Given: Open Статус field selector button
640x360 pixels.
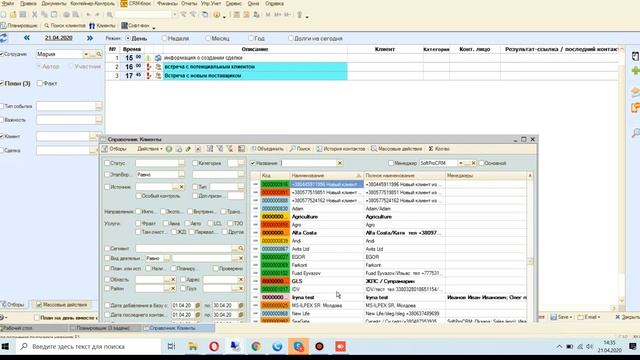Looking at the screenshot, I should point(181,163).
